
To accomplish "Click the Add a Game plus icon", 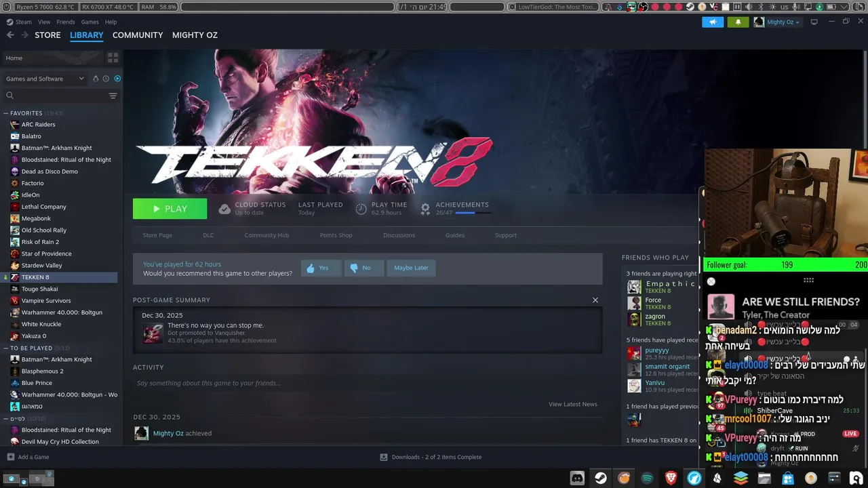I will [x=10, y=457].
